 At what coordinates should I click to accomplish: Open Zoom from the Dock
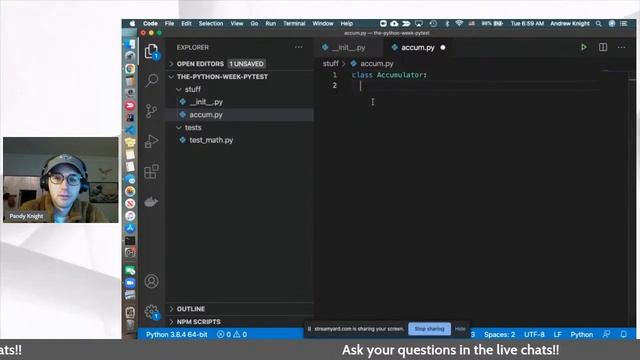(x=130, y=282)
